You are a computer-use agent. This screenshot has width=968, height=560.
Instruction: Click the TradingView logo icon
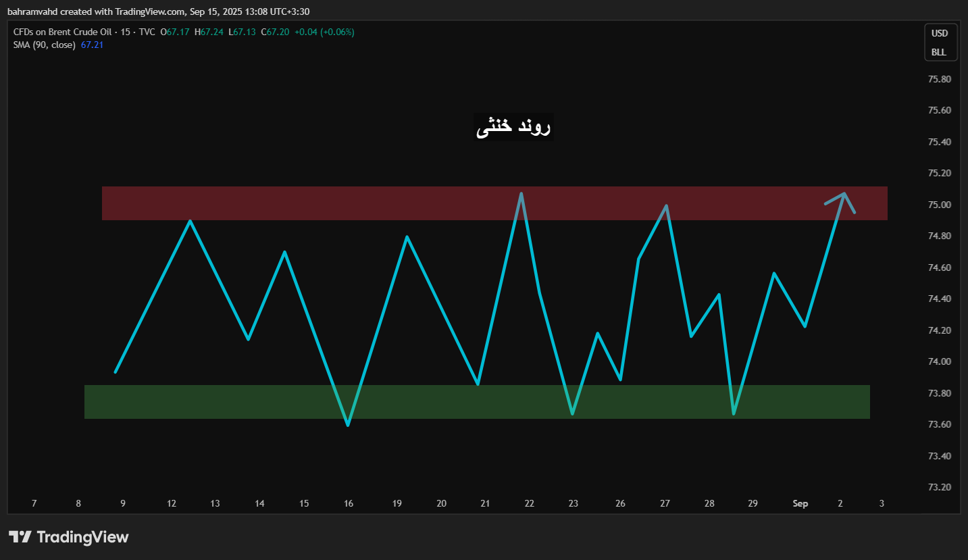[20, 537]
